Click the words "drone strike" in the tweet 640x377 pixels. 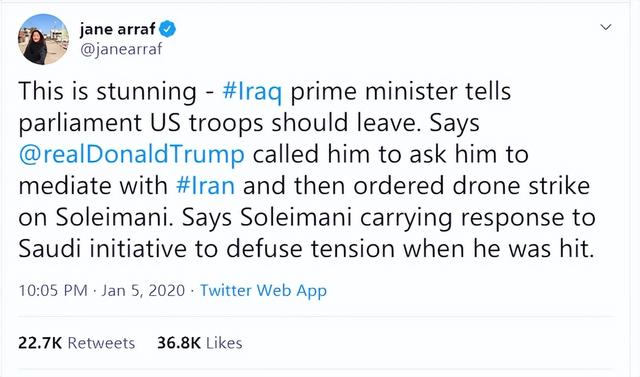click(x=521, y=186)
